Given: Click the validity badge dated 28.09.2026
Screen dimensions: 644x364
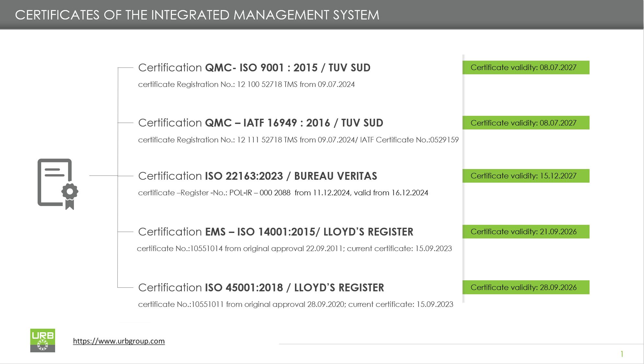Looking at the screenshot, I should click(x=526, y=287).
